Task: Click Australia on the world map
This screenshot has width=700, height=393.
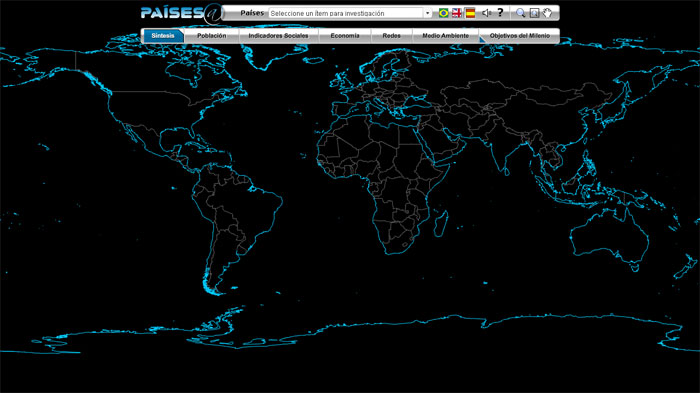Action: click(x=609, y=234)
